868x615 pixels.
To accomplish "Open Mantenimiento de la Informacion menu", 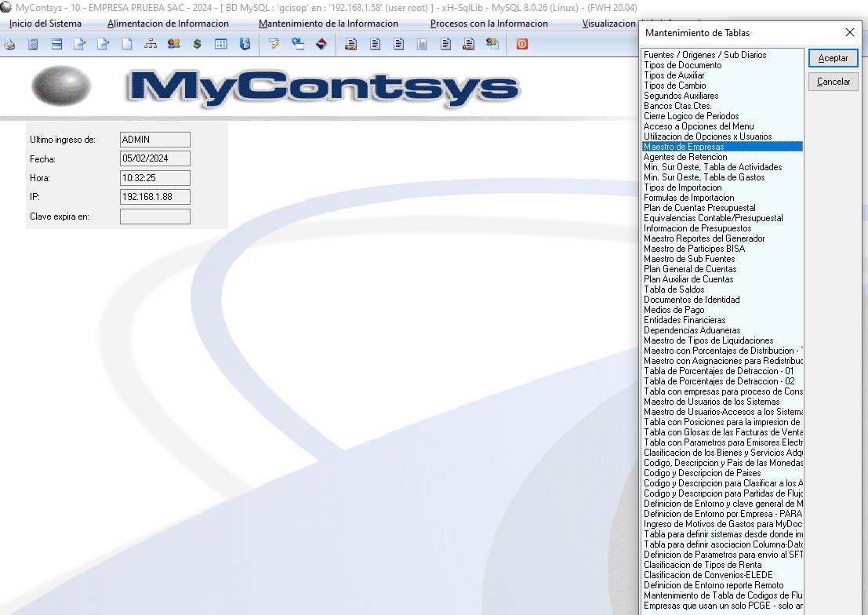I will [328, 24].
